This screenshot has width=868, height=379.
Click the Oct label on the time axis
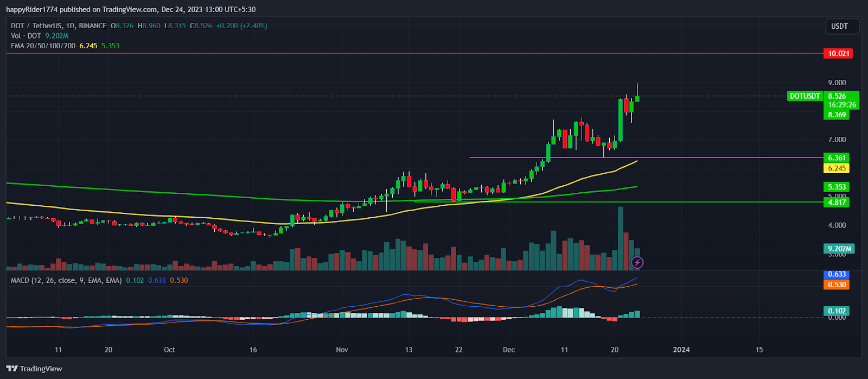click(x=169, y=350)
